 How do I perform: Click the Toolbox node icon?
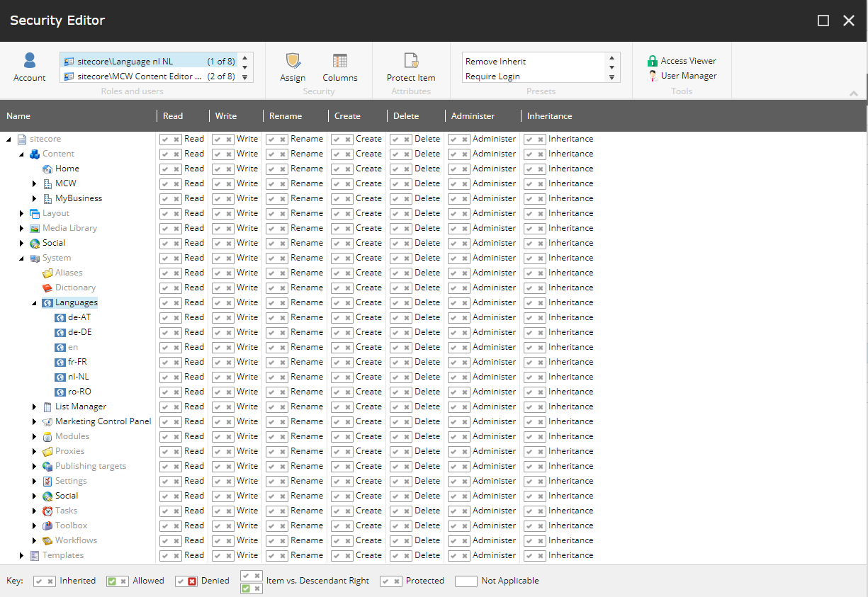(x=47, y=525)
